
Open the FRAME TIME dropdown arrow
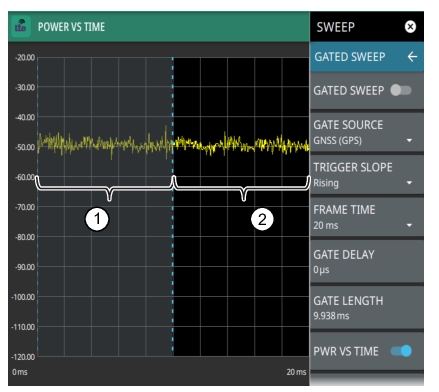409,225
